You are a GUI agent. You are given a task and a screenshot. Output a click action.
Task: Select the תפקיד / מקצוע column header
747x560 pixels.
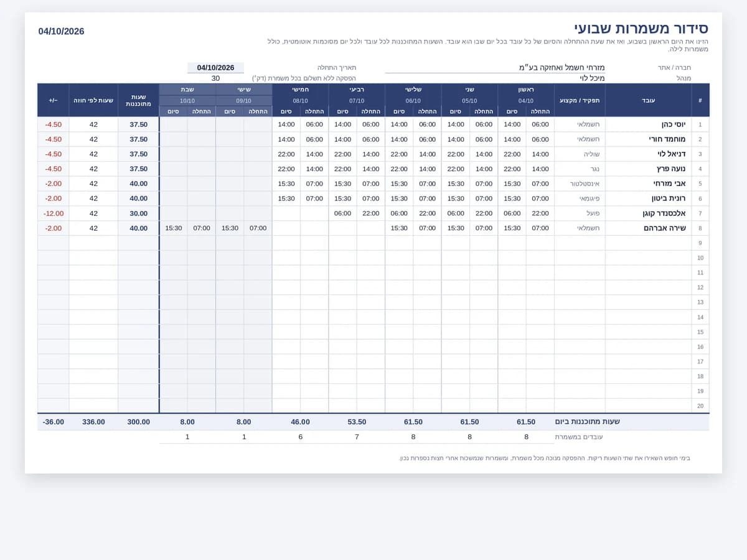pos(580,100)
